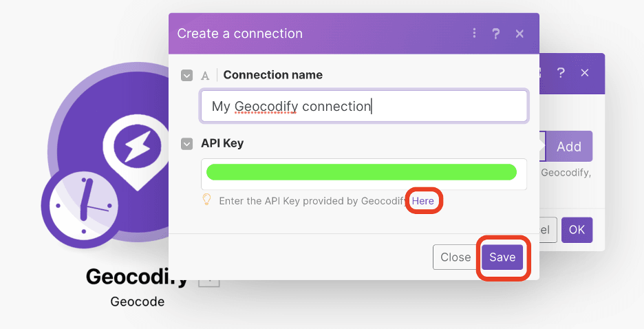Viewport: 644px width, 329px height.
Task: Click the help question mark in Create a connection
Action: (x=495, y=33)
